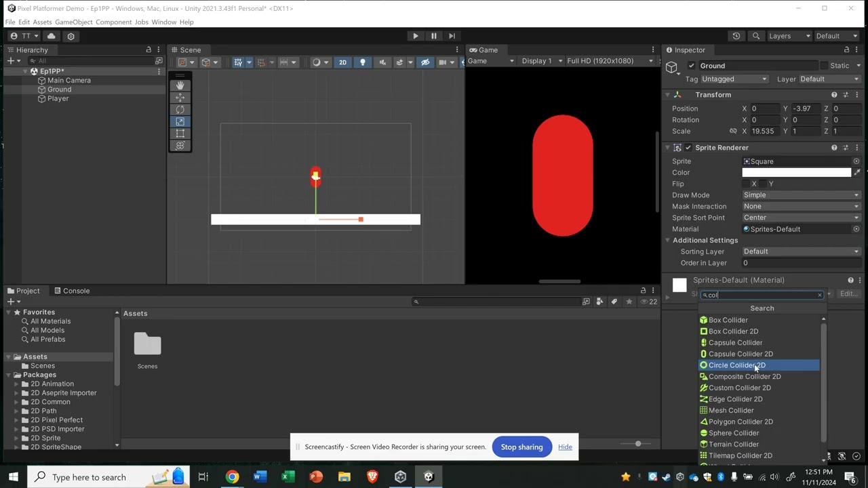The image size is (868, 488).
Task: Toggle scene lighting bulb icon
Action: coord(363,62)
